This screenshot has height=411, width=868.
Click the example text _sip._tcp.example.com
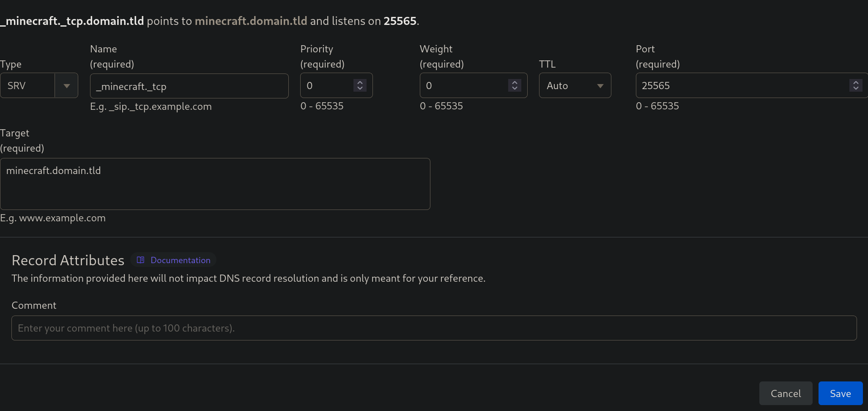point(160,106)
